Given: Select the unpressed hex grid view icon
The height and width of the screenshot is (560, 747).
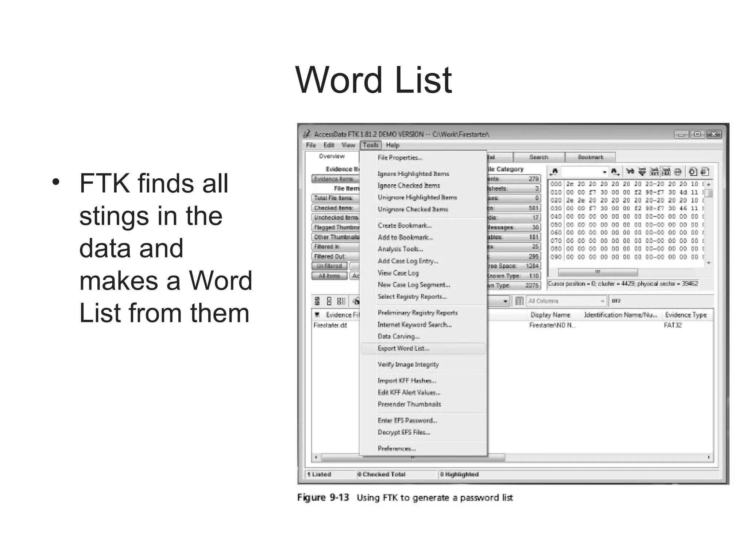Looking at the screenshot, I should tap(654, 171).
